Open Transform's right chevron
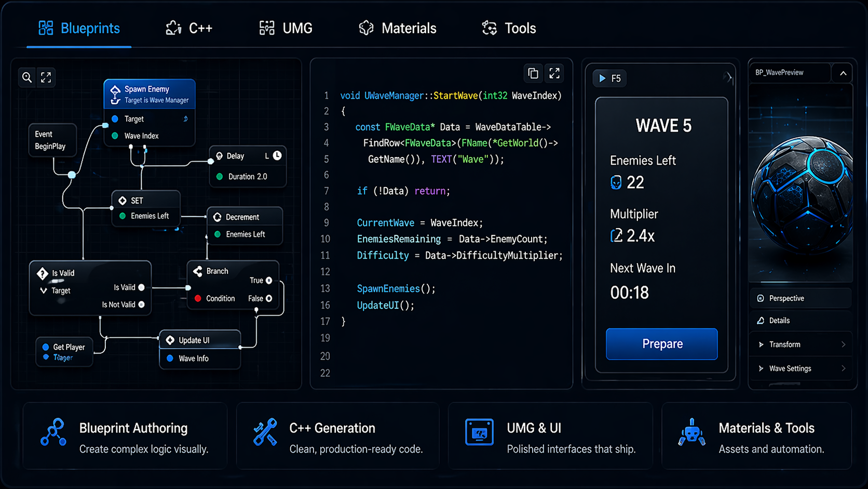 (843, 345)
